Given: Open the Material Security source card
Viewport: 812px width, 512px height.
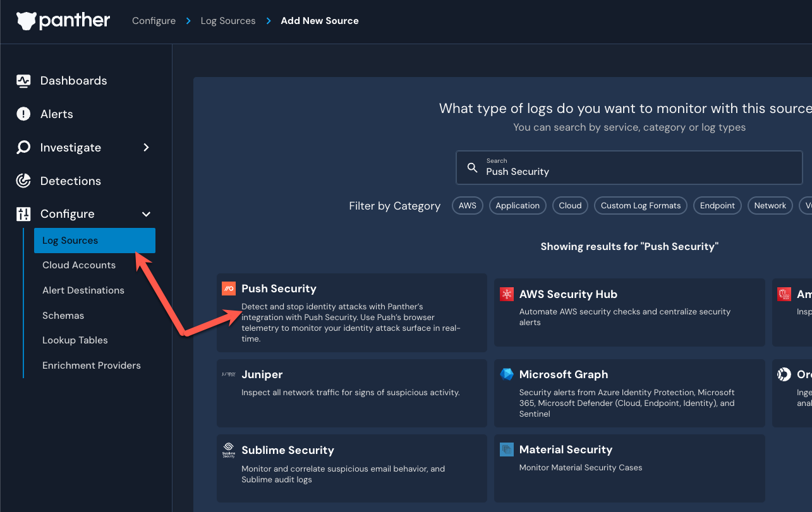Looking at the screenshot, I should 629,468.
